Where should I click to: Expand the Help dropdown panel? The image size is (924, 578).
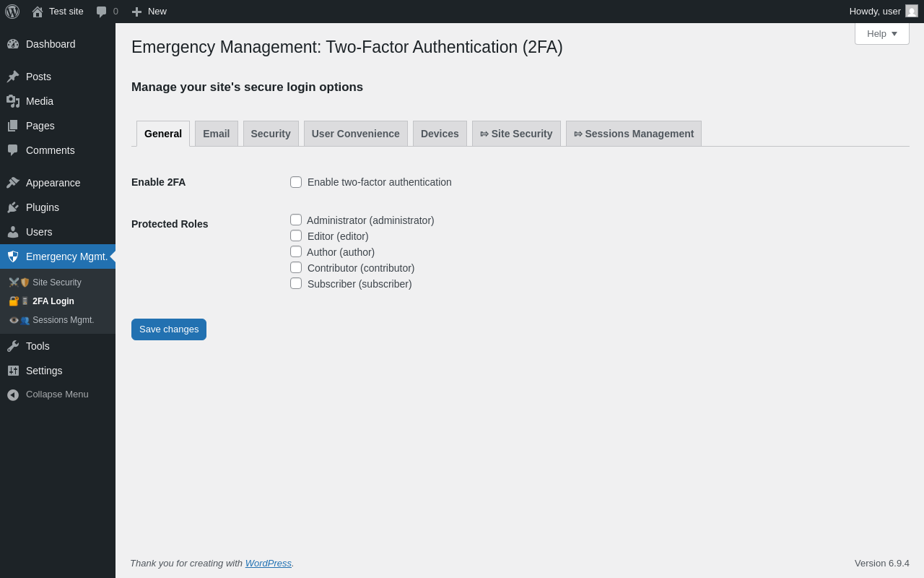coord(881,33)
